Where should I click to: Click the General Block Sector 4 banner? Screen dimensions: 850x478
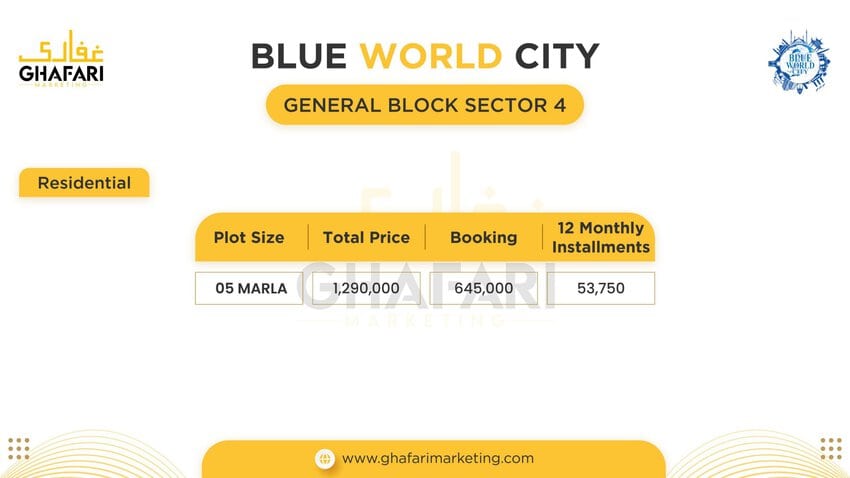[x=424, y=105]
